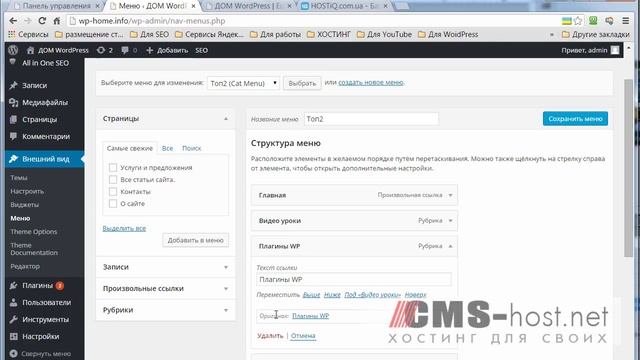Click the Добавить plus icon

point(149,50)
